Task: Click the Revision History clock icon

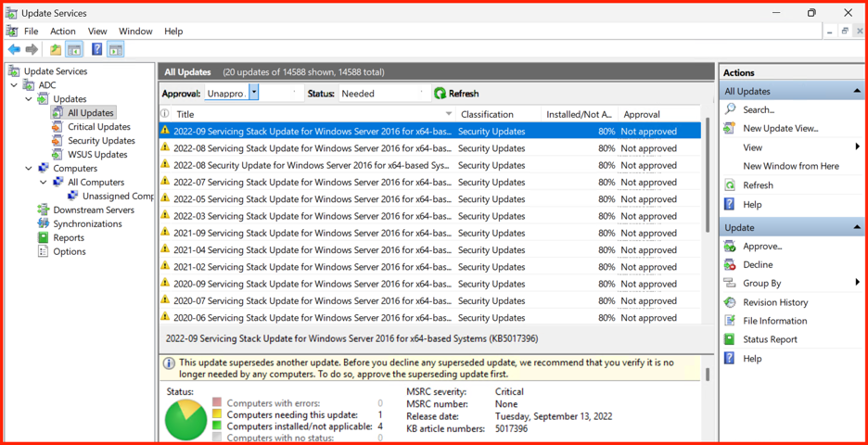Action: click(730, 302)
